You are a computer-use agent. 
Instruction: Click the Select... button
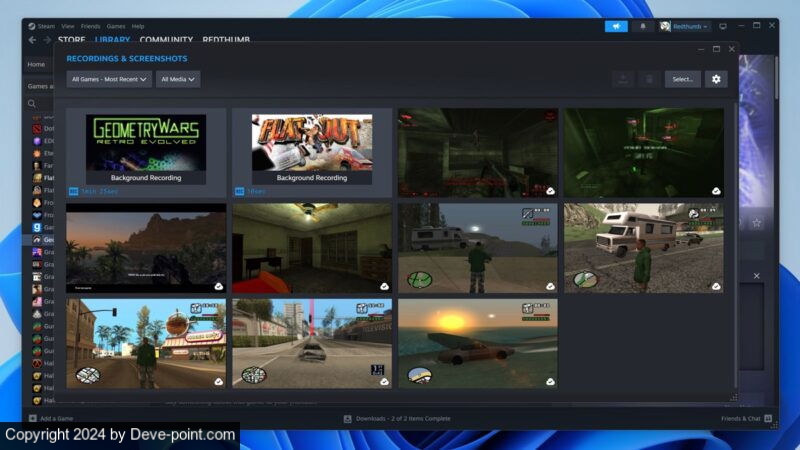[682, 79]
